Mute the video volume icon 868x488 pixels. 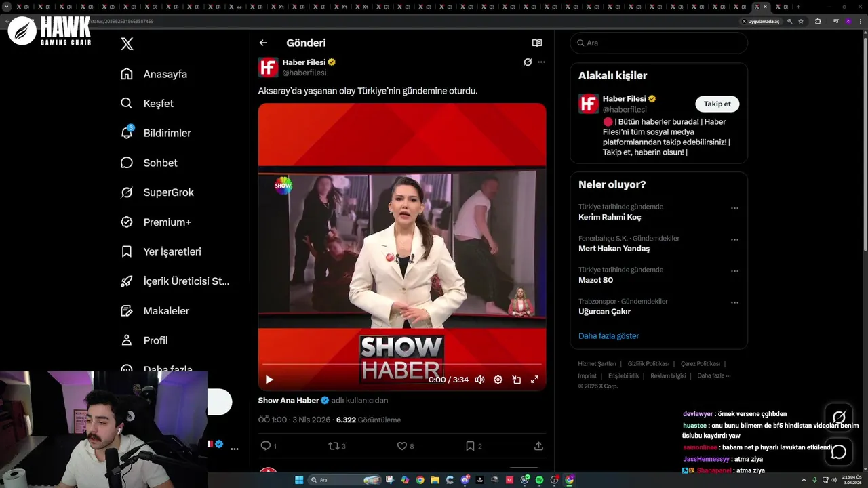click(479, 380)
